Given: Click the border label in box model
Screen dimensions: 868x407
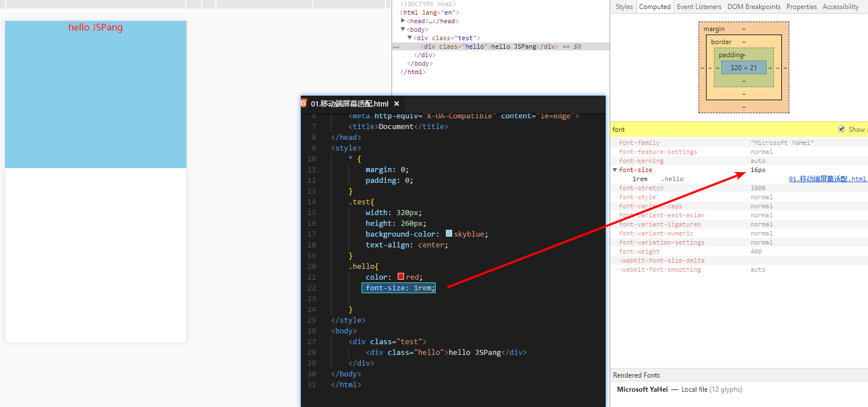Looking at the screenshot, I should click(x=721, y=42).
